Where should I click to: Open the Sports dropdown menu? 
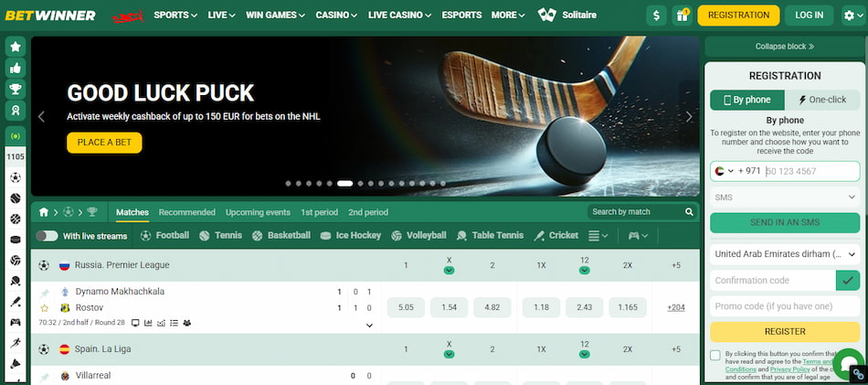coord(175,16)
